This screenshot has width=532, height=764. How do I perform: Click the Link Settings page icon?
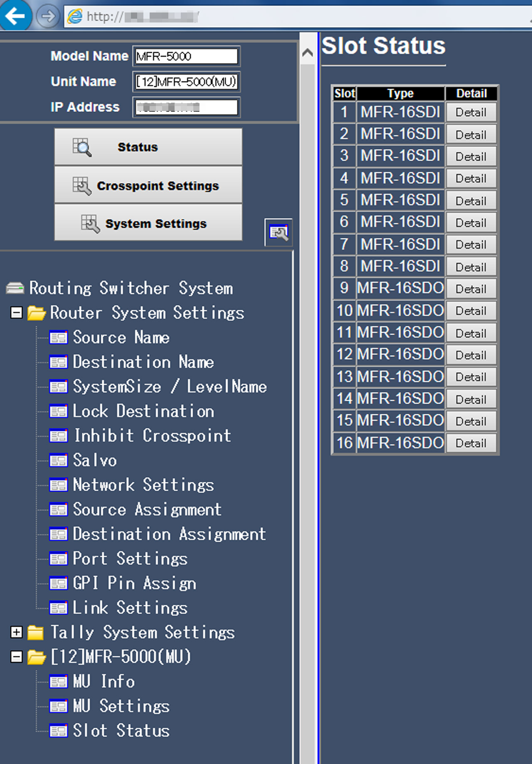click(58, 608)
